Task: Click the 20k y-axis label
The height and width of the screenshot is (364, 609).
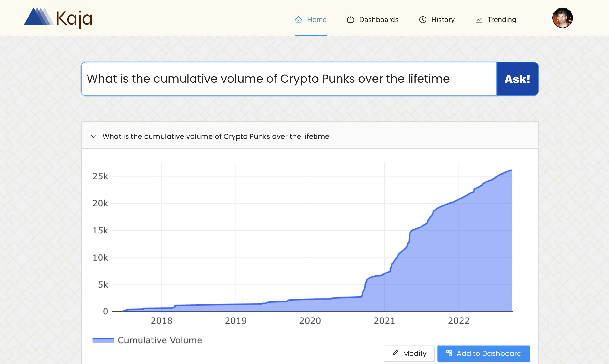Action: coord(100,203)
